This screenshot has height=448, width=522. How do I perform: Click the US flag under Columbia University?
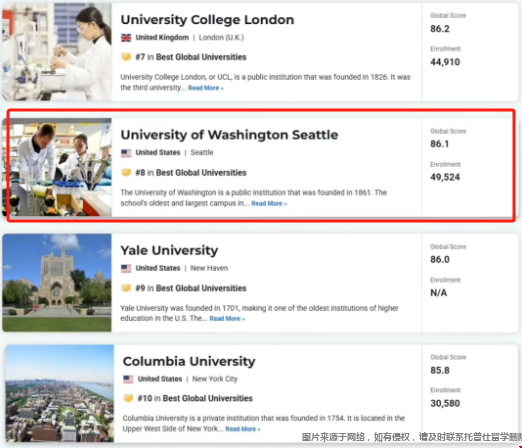coord(128,379)
